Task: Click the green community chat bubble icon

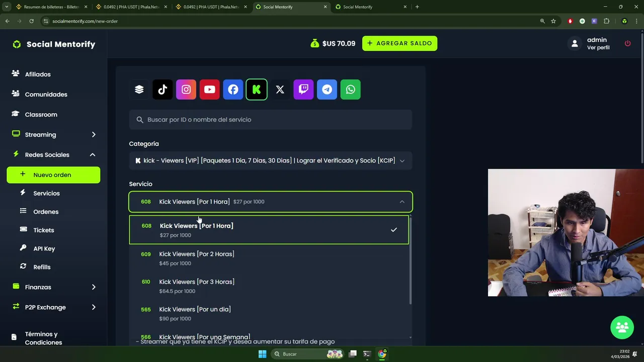Action: tap(622, 327)
